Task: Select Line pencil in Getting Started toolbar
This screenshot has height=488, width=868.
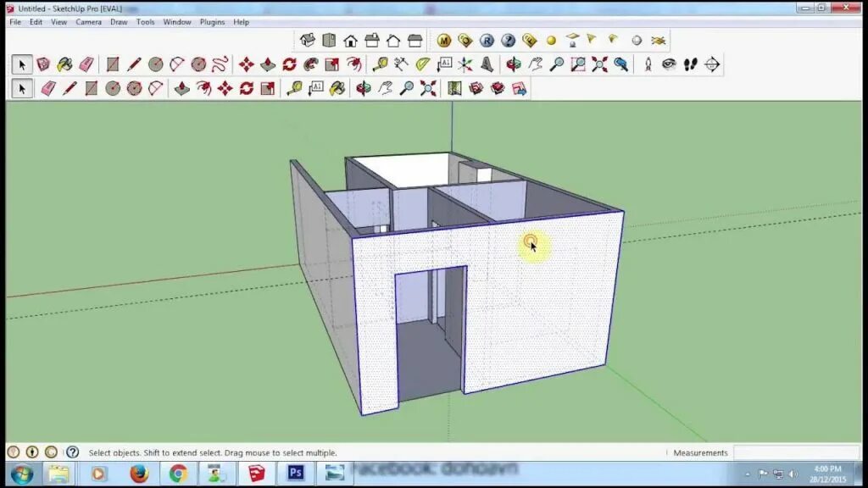Action: pos(70,88)
